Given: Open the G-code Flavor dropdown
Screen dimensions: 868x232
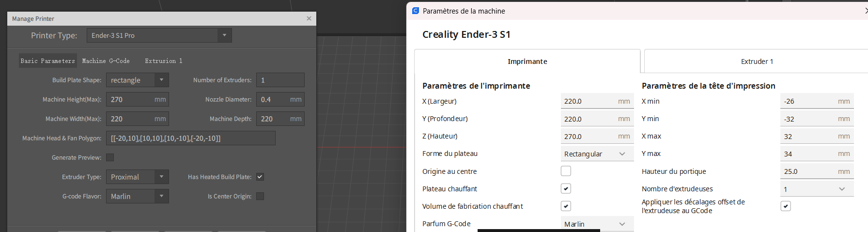Looking at the screenshot, I should (x=138, y=196).
